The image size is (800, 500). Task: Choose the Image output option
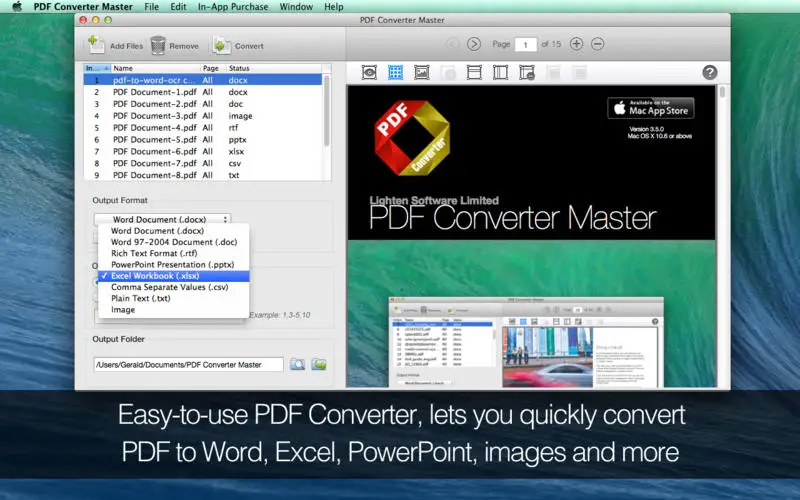coord(173,309)
